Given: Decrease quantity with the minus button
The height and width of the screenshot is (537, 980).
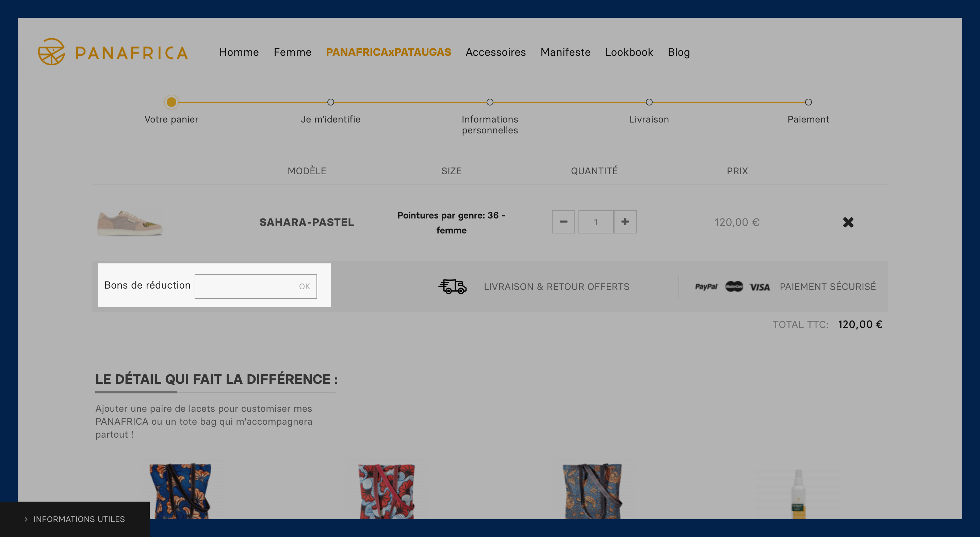Looking at the screenshot, I should tap(563, 222).
